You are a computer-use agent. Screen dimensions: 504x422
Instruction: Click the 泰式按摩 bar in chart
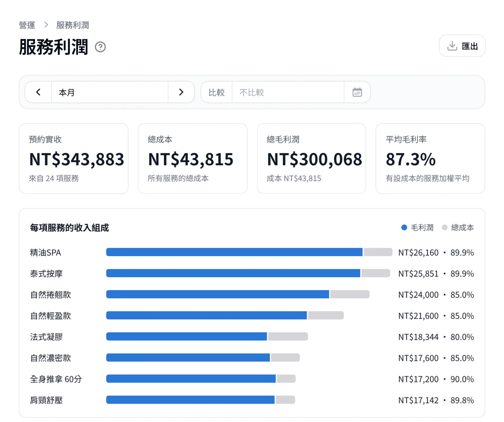(x=248, y=273)
